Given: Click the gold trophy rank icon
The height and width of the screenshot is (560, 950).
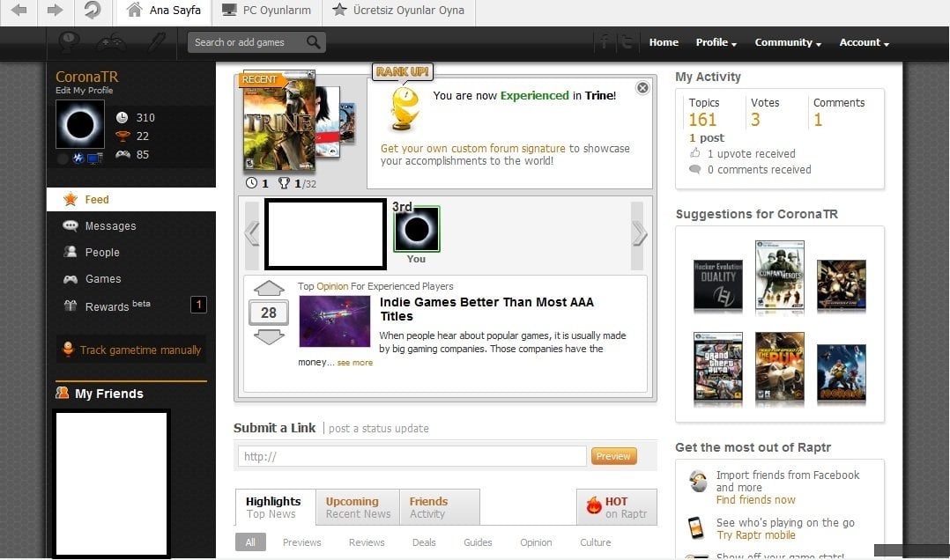Looking at the screenshot, I should pos(404,109).
